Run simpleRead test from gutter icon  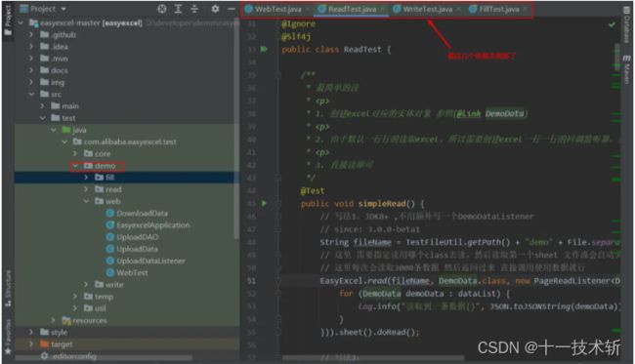(x=264, y=203)
